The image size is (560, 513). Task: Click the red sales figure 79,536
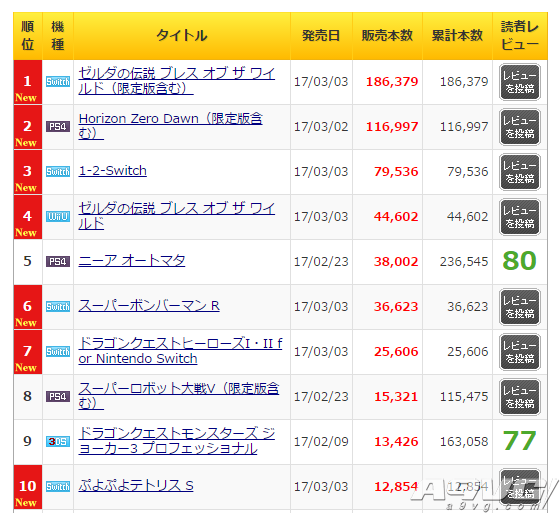[x=396, y=172]
